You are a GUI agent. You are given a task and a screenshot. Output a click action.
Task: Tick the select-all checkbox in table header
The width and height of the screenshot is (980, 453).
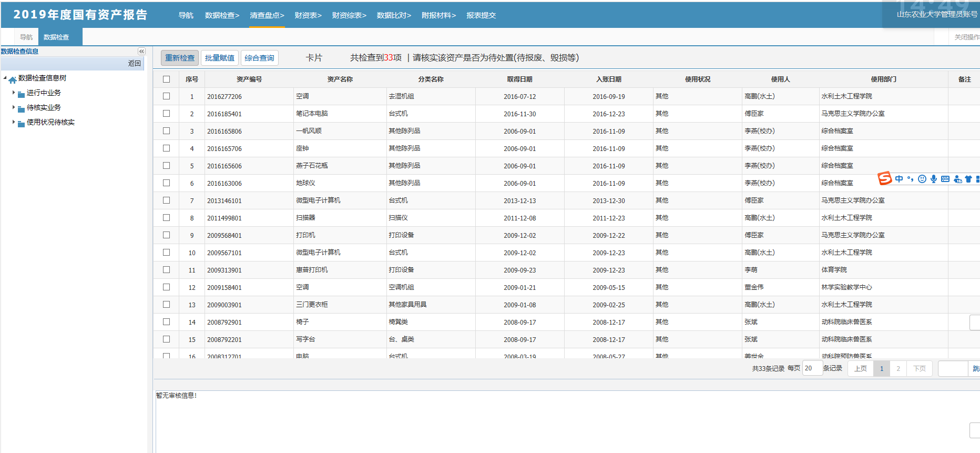(167, 79)
